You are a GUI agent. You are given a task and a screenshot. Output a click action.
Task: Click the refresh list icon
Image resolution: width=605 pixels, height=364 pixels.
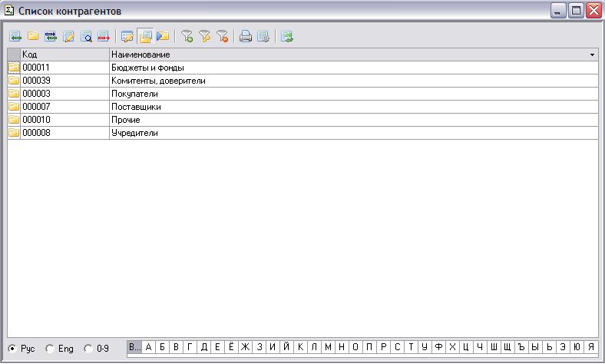[287, 36]
